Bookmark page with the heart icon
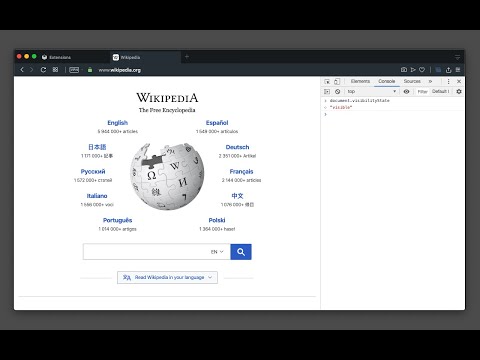Image resolution: width=480 pixels, height=360 pixels. point(422,70)
